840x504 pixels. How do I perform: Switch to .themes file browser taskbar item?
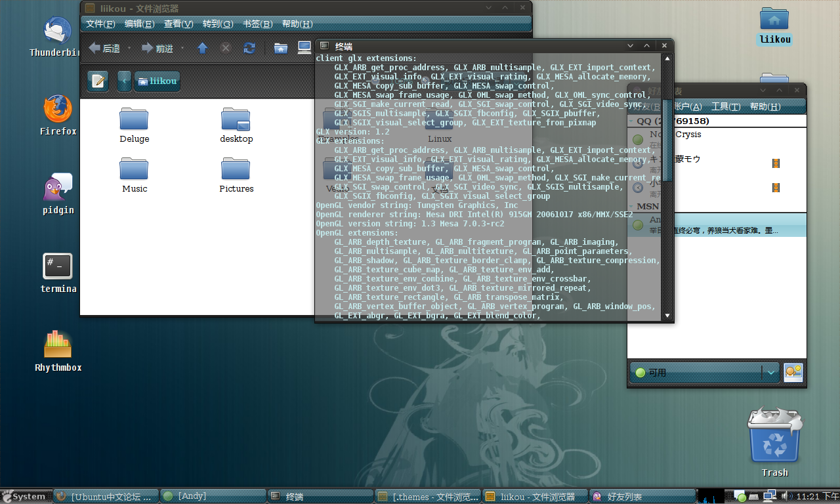tap(428, 497)
